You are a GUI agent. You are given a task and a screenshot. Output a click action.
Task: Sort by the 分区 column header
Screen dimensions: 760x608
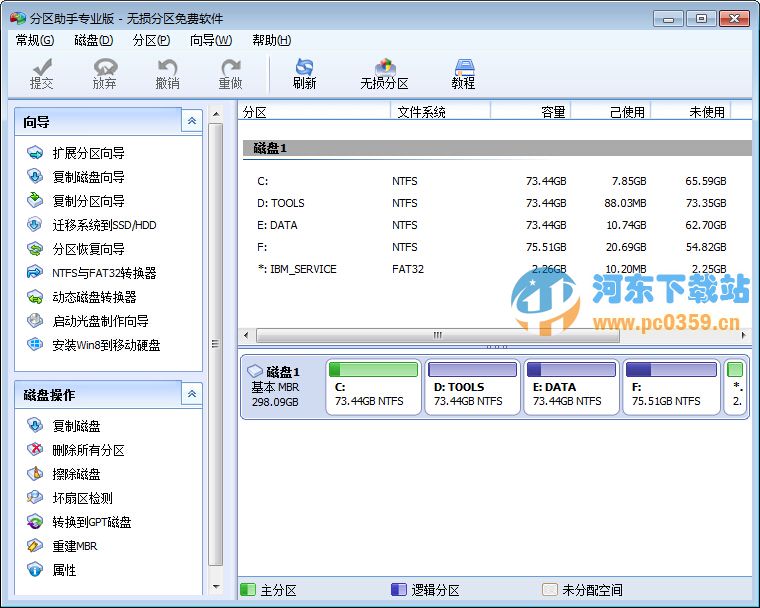click(314, 112)
